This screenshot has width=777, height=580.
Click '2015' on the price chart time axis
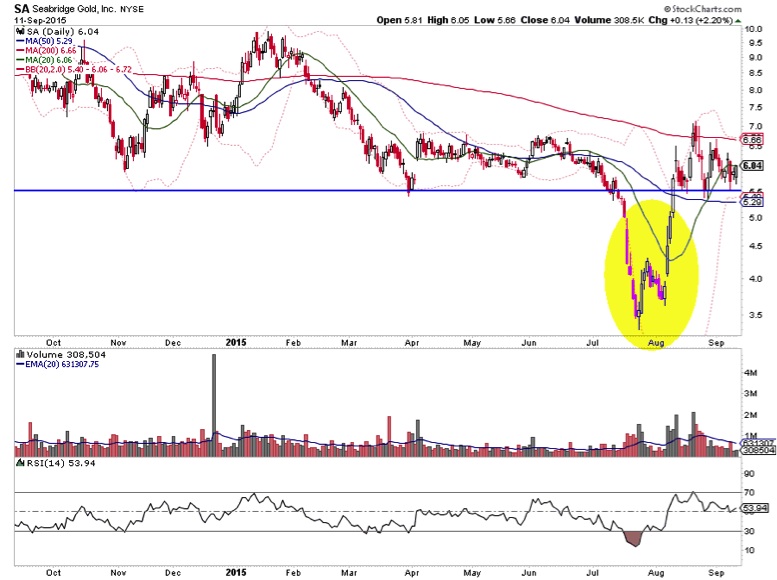click(x=235, y=343)
